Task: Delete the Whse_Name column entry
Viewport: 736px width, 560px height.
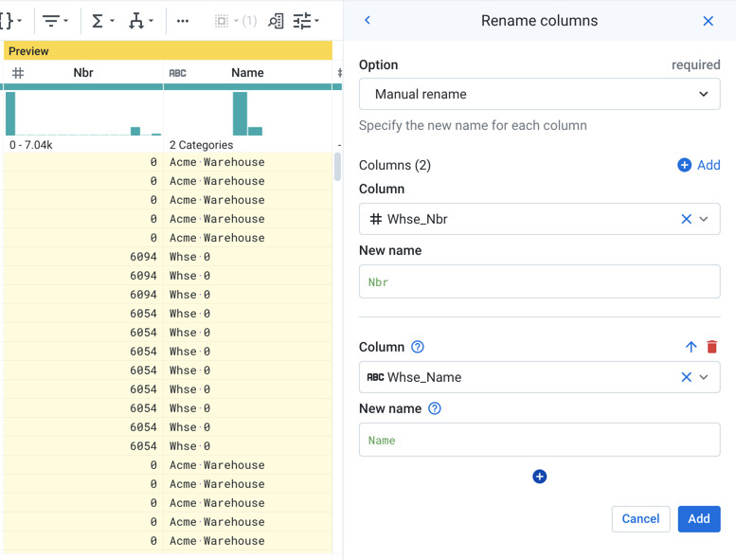Action: tap(712, 347)
